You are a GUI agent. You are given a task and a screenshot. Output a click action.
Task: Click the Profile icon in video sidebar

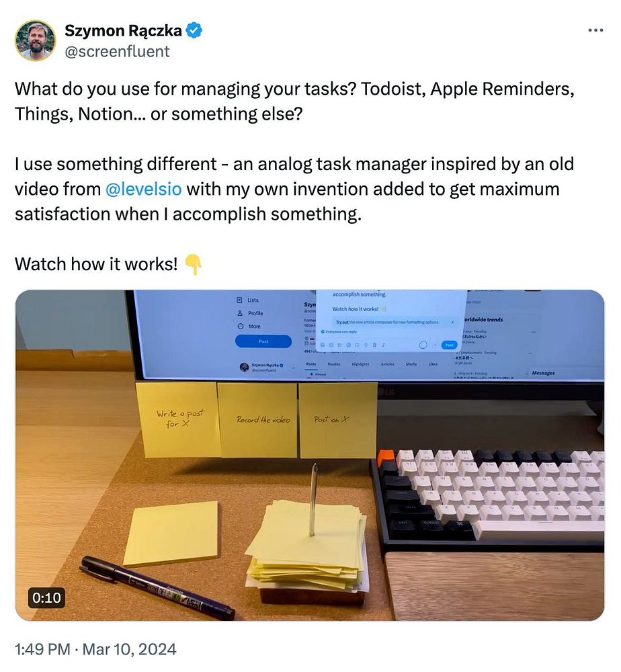click(240, 313)
